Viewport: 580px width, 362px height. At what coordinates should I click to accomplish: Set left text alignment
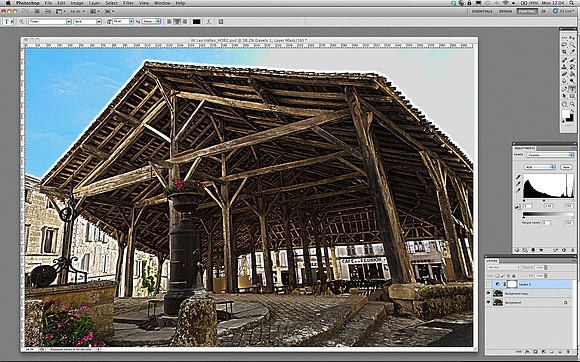tap(169, 21)
